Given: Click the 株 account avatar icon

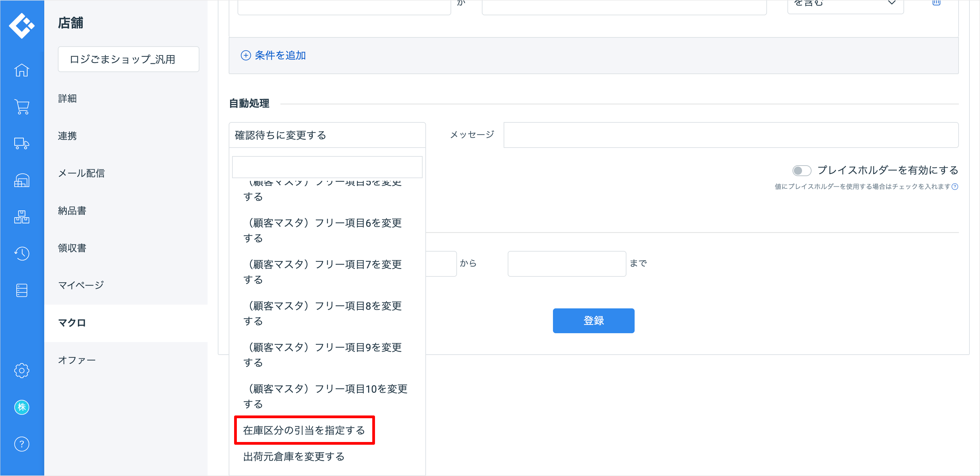Looking at the screenshot, I should [22, 407].
